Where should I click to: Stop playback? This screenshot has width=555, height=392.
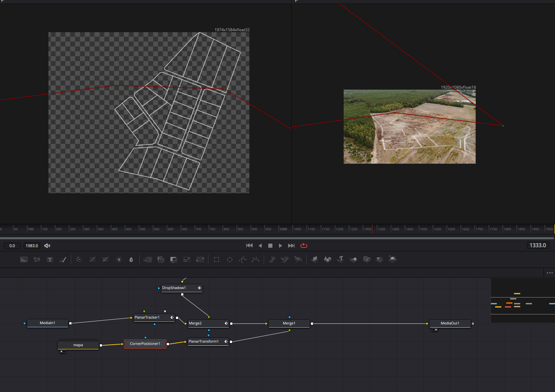[270, 246]
